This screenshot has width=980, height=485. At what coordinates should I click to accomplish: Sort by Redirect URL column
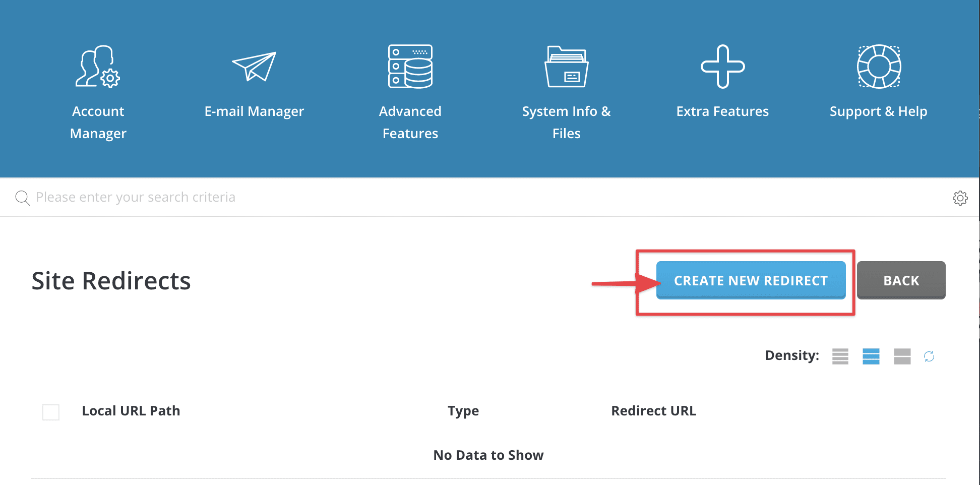[x=653, y=410]
